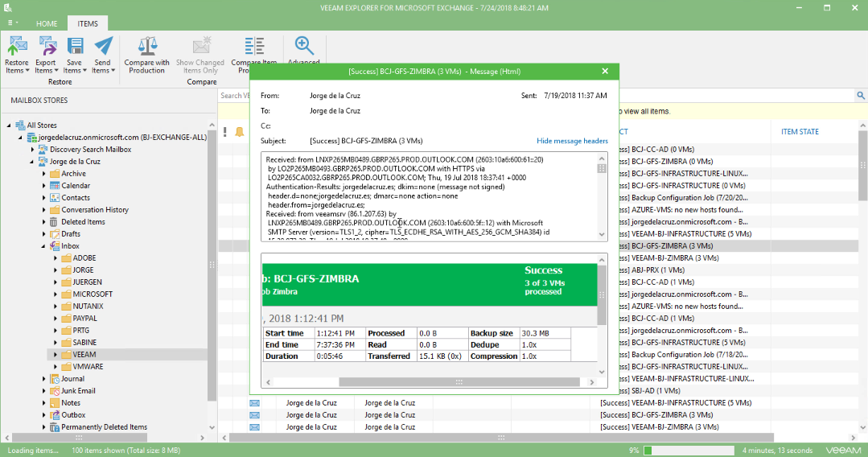The height and width of the screenshot is (457, 868).
Task: Close the message preview window
Action: click(x=605, y=71)
